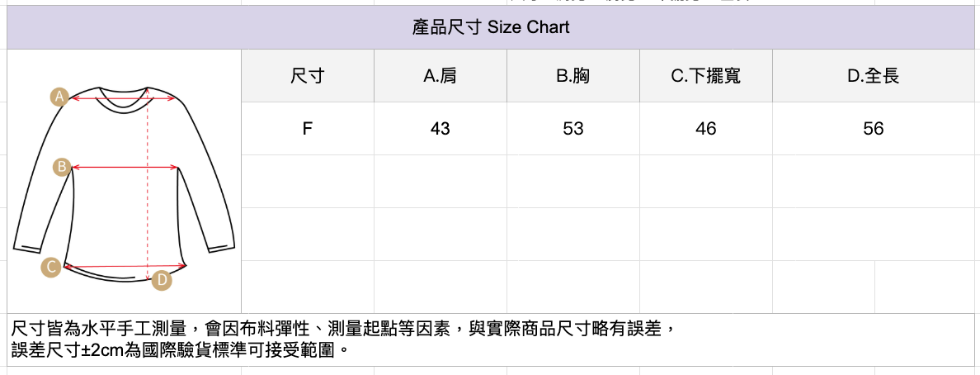Screen dimensions: 980x375
Task: Click the 尺寸 header cell
Action: 308,76
